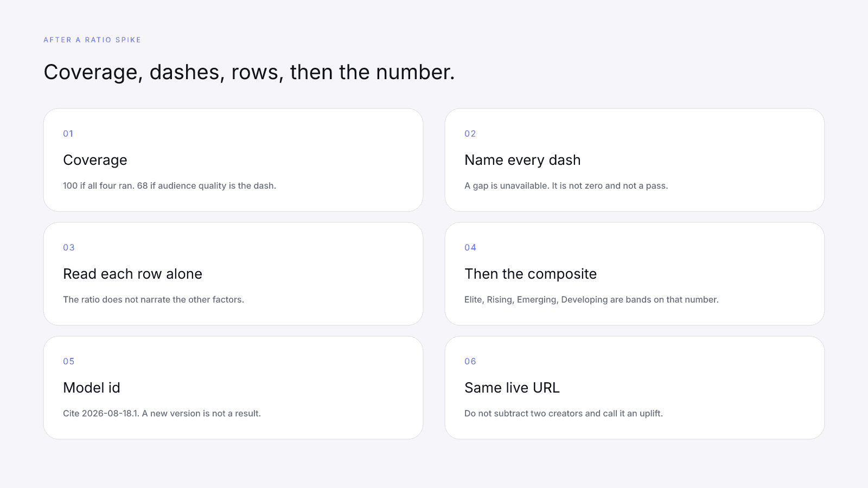This screenshot has height=488, width=868.
Task: Select the 'Cite 2026-08-18.1' description text
Action: coord(162,413)
